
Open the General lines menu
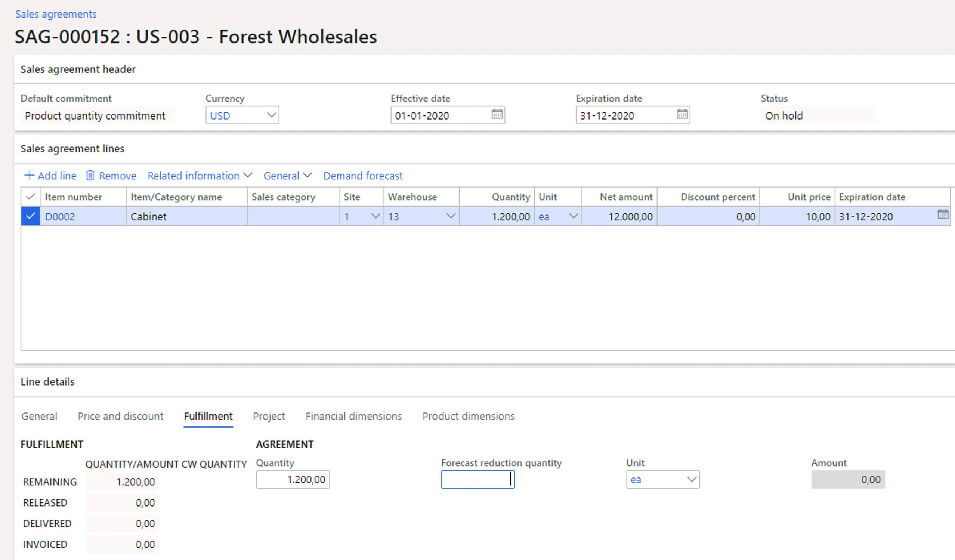pyautogui.click(x=287, y=176)
